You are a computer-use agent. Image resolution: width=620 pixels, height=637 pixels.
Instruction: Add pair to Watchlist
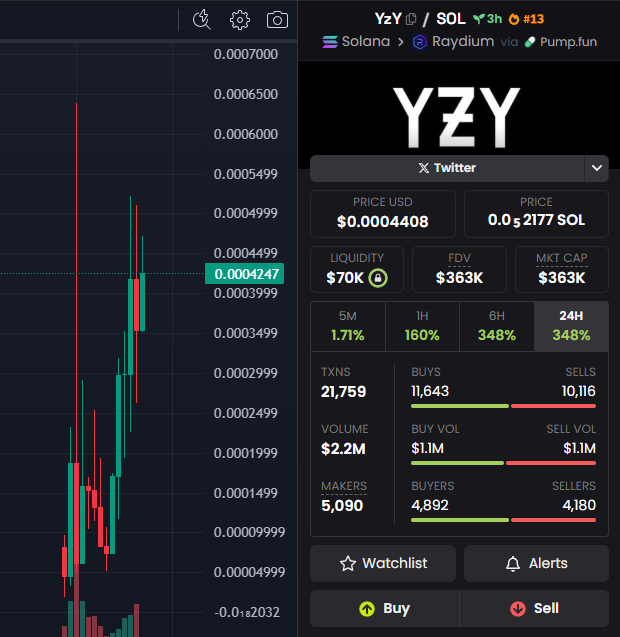383,563
